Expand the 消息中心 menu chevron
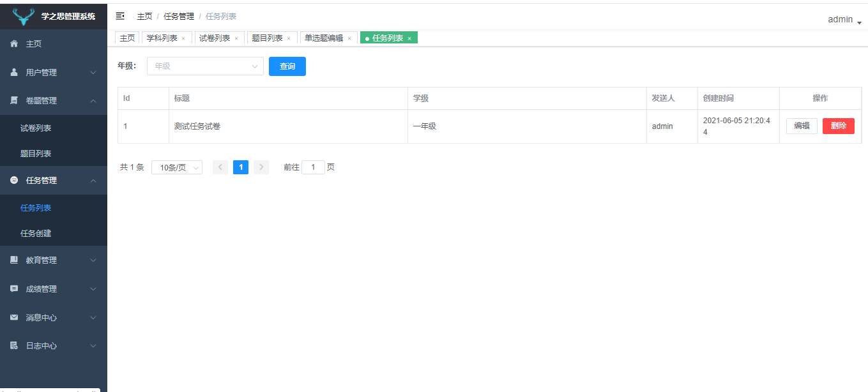Viewport: 868px width, 392px height. click(x=93, y=317)
